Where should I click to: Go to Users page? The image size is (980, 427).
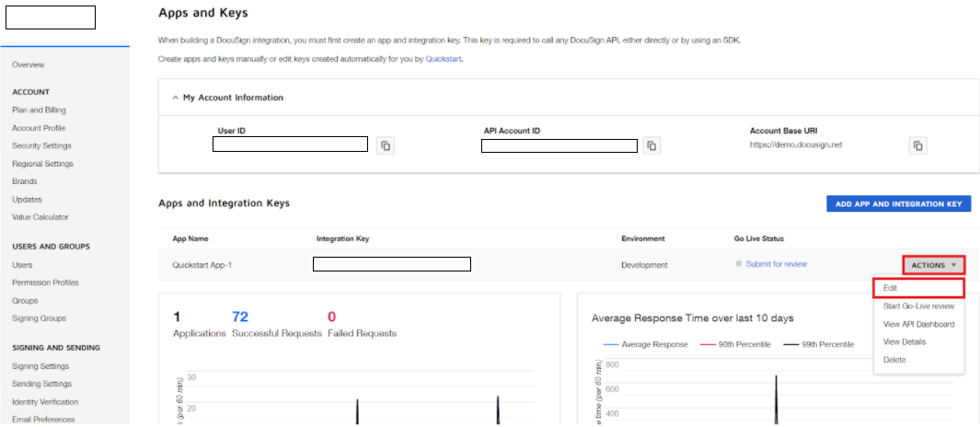[x=22, y=265]
